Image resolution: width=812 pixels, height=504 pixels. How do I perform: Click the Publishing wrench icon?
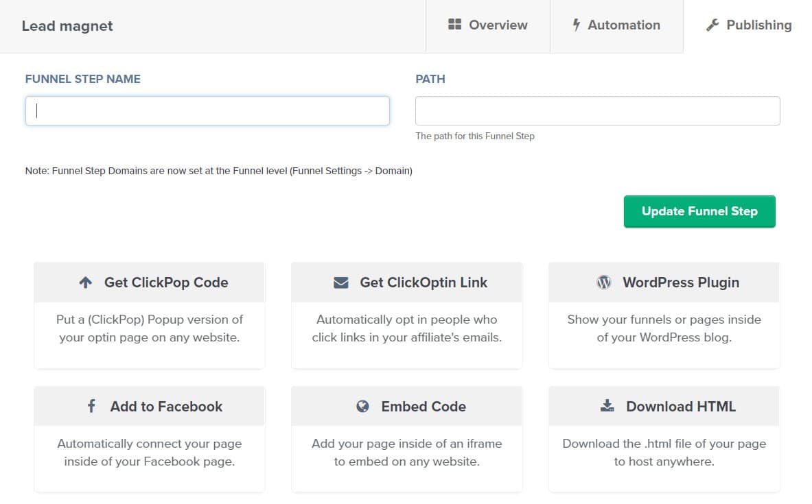712,25
